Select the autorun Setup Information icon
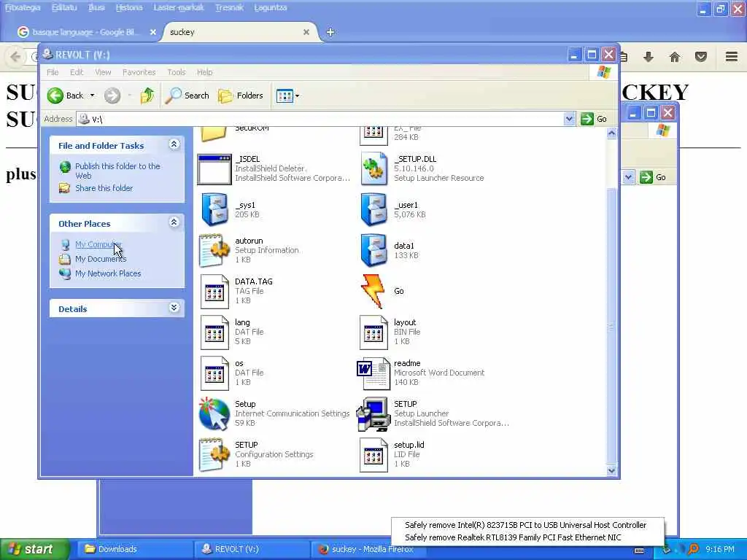This screenshot has height=560, width=747. 214,250
